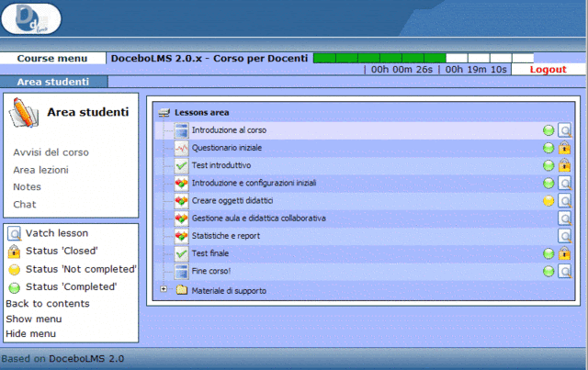This screenshot has width=588, height=370.
Task: Click the Creare oggetti didattici item icon
Action: click(182, 201)
